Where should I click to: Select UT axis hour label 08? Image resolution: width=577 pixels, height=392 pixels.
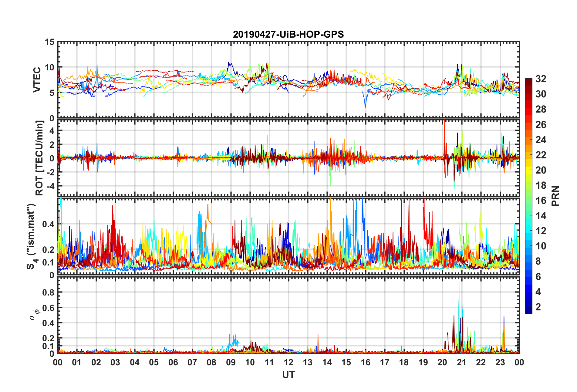click(211, 362)
